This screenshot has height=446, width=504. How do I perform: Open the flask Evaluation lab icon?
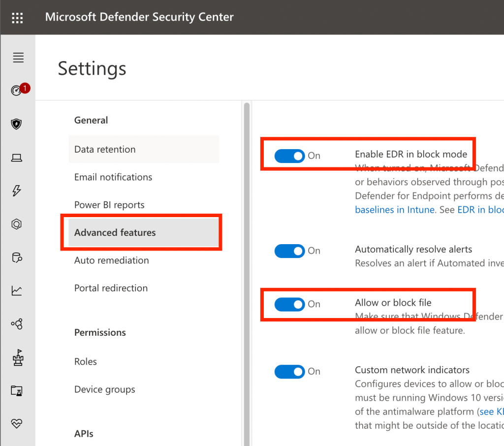[17, 391]
